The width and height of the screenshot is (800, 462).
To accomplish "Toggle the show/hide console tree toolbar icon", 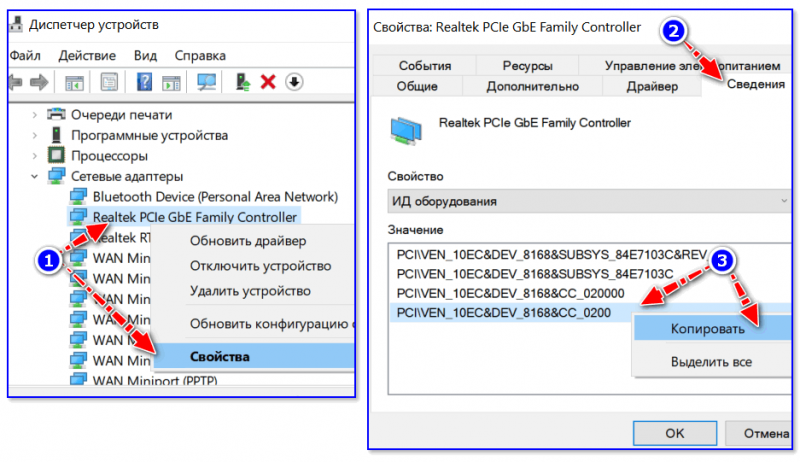I will click(x=74, y=82).
